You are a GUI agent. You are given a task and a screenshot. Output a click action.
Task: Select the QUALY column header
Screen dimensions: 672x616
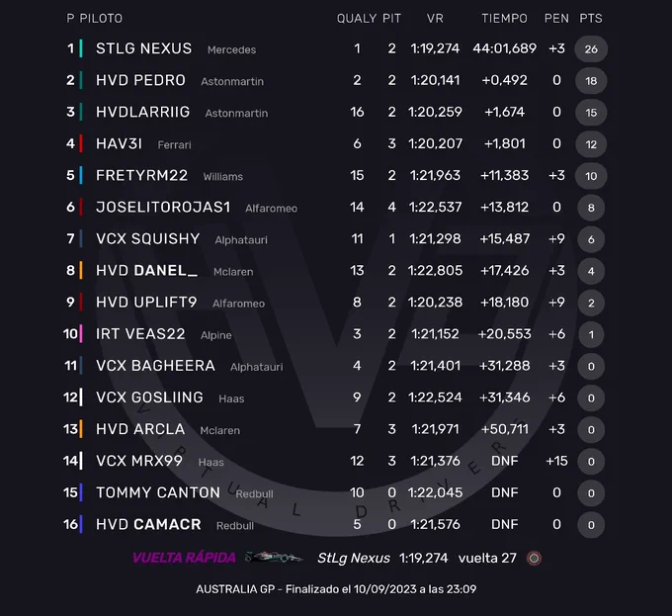[357, 19]
